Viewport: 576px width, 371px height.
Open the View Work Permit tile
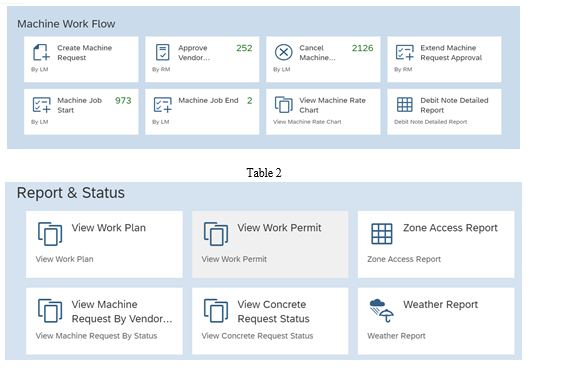point(270,244)
